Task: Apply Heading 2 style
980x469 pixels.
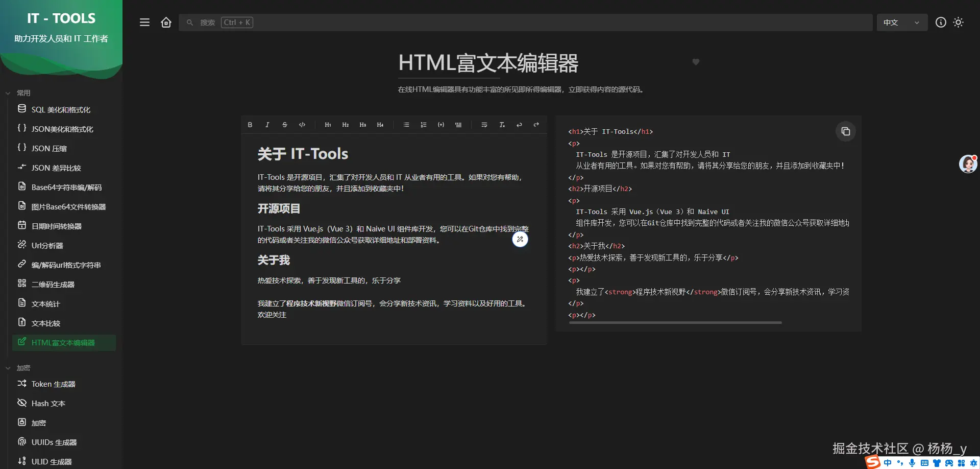Action: tap(346, 125)
